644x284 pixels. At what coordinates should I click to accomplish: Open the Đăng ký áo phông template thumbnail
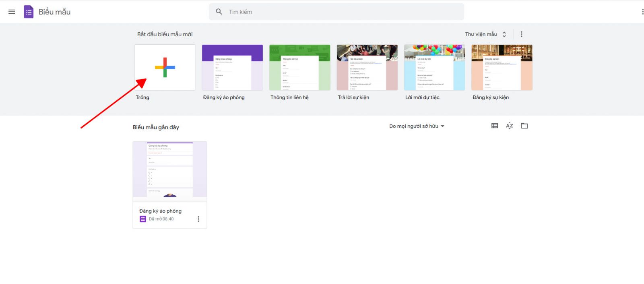tap(232, 67)
